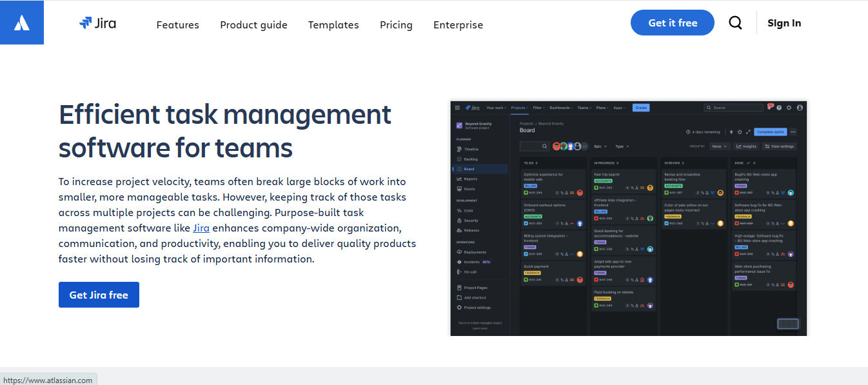Click the Jira logo inside the board screenshot
Viewport: 868px width, 385px height.
coord(472,108)
